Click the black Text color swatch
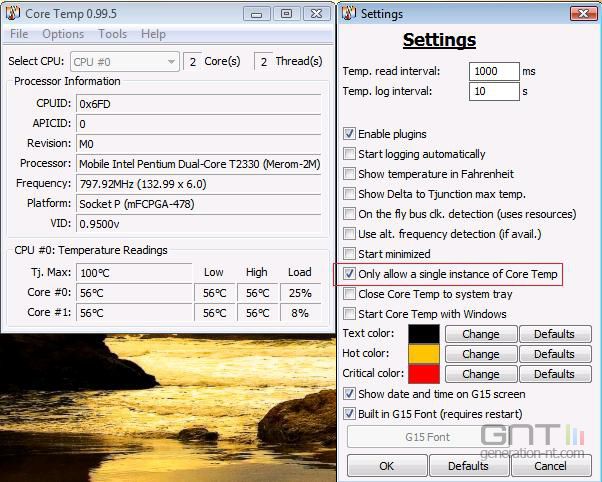The image size is (602, 482). (x=424, y=334)
